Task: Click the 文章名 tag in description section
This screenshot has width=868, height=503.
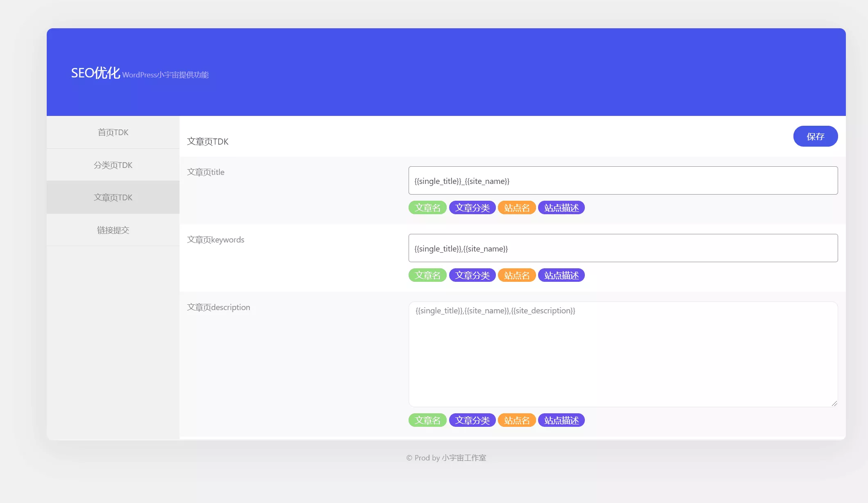Action: point(427,420)
